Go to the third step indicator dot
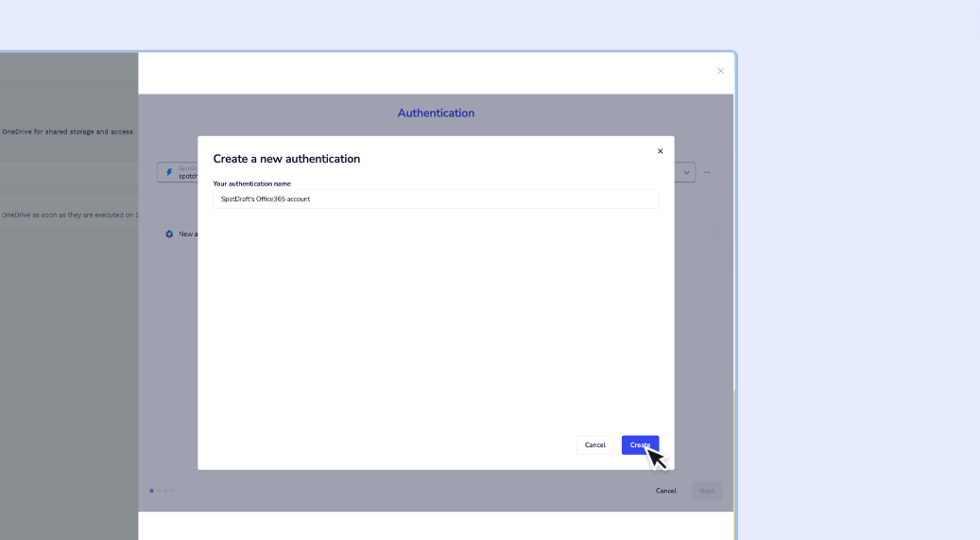This screenshot has width=980, height=540. 165,491
